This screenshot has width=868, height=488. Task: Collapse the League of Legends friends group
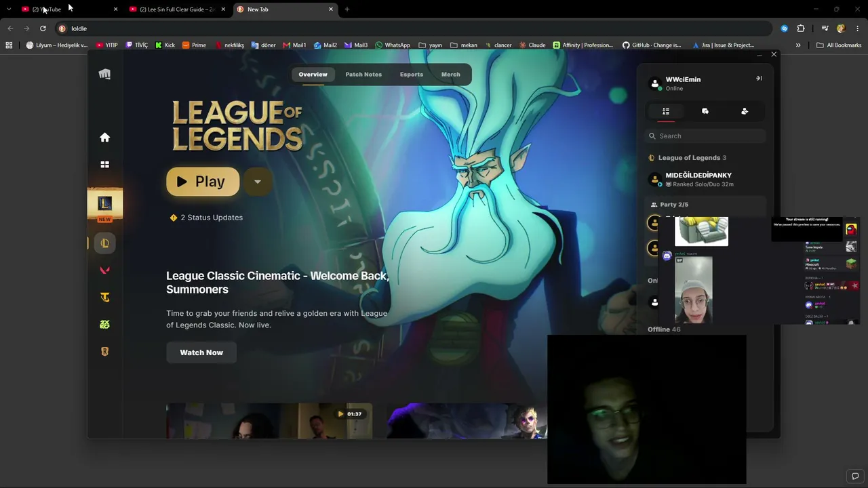(x=688, y=158)
